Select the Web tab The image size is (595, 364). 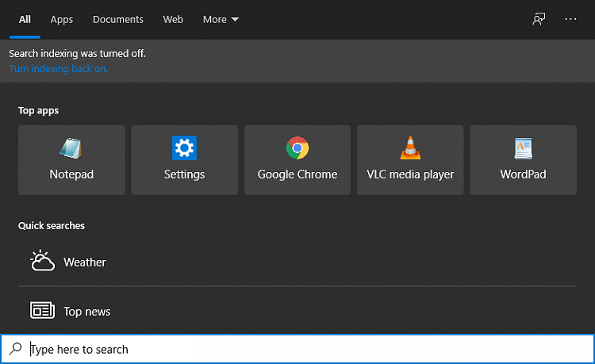click(x=173, y=19)
